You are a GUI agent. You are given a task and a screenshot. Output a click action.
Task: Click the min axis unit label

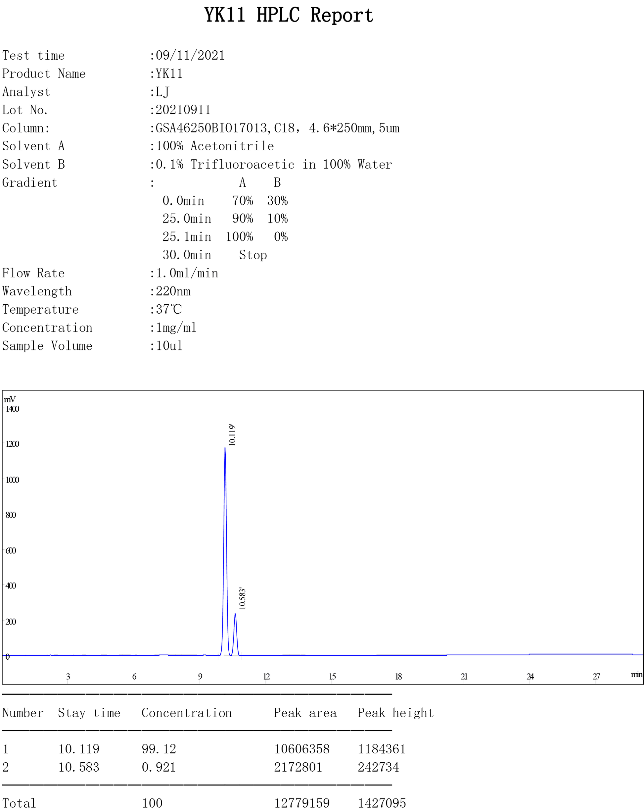pos(636,675)
